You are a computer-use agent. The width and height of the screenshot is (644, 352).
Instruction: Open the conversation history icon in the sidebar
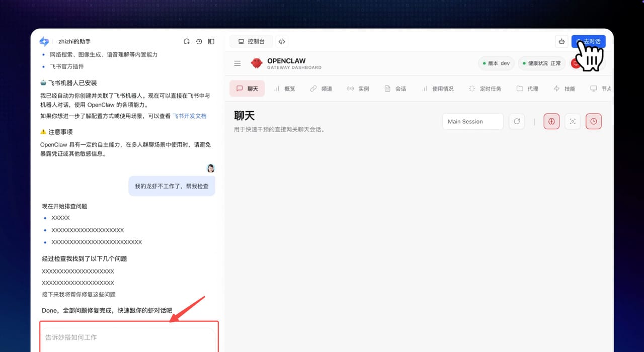199,41
